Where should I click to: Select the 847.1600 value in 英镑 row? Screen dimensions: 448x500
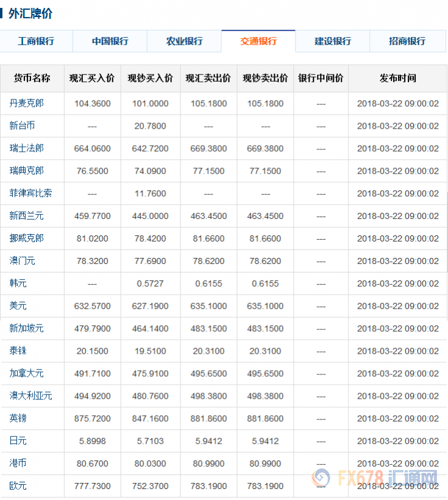tap(150, 419)
